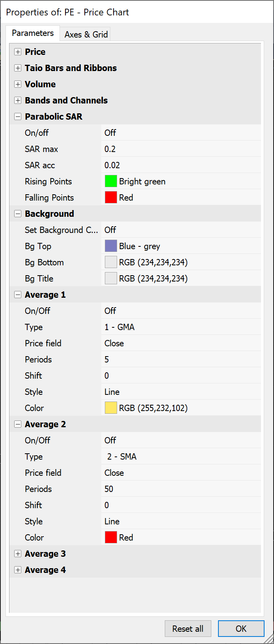Expand Bands and Channels section
This screenshot has width=274, height=644.
point(18,100)
